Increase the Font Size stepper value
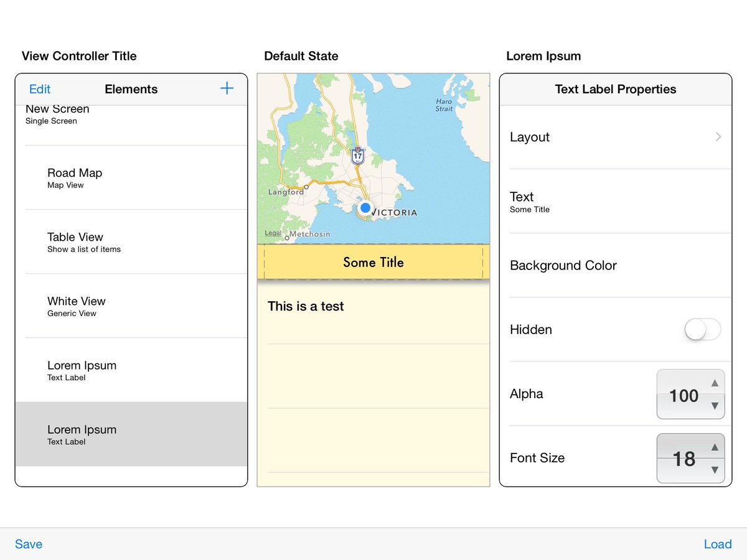The height and width of the screenshot is (560, 747). [715, 447]
